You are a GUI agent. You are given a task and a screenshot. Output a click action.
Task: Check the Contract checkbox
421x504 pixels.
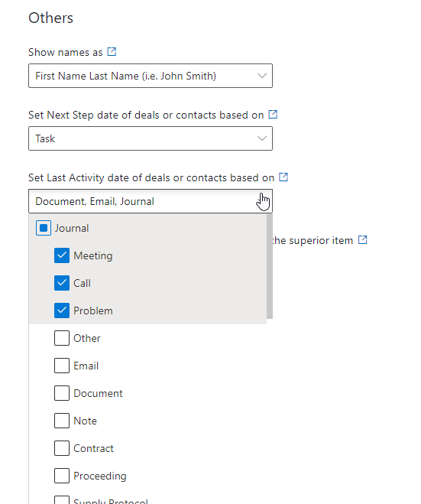point(62,448)
